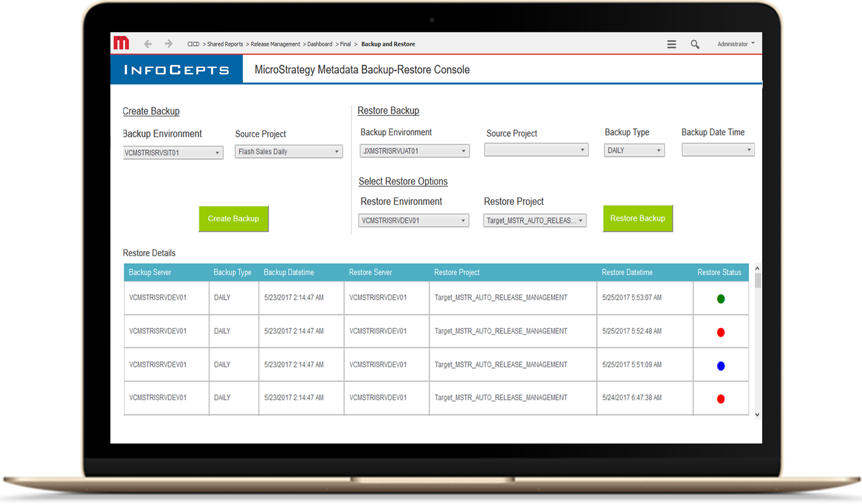This screenshot has width=862, height=504.
Task: Click the green restore status dot
Action: tap(720, 299)
